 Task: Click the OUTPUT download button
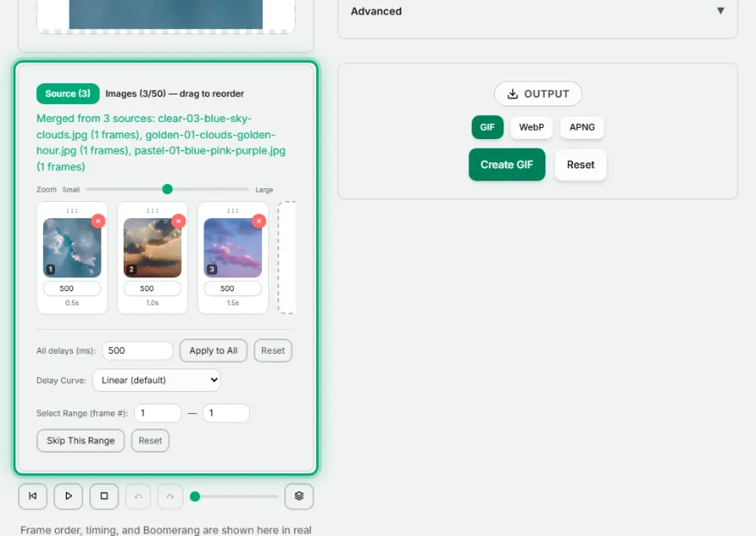click(x=538, y=94)
